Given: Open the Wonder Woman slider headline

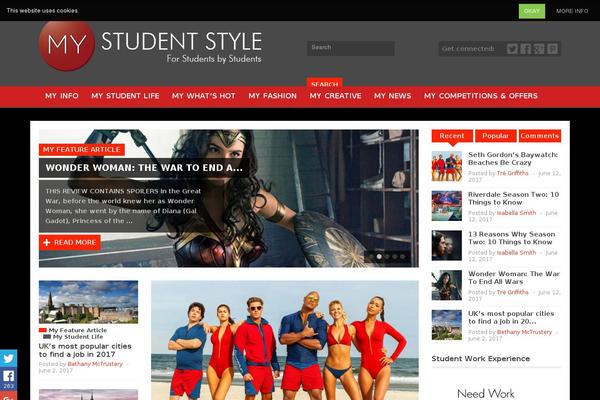Looking at the screenshot, I should point(144,168).
